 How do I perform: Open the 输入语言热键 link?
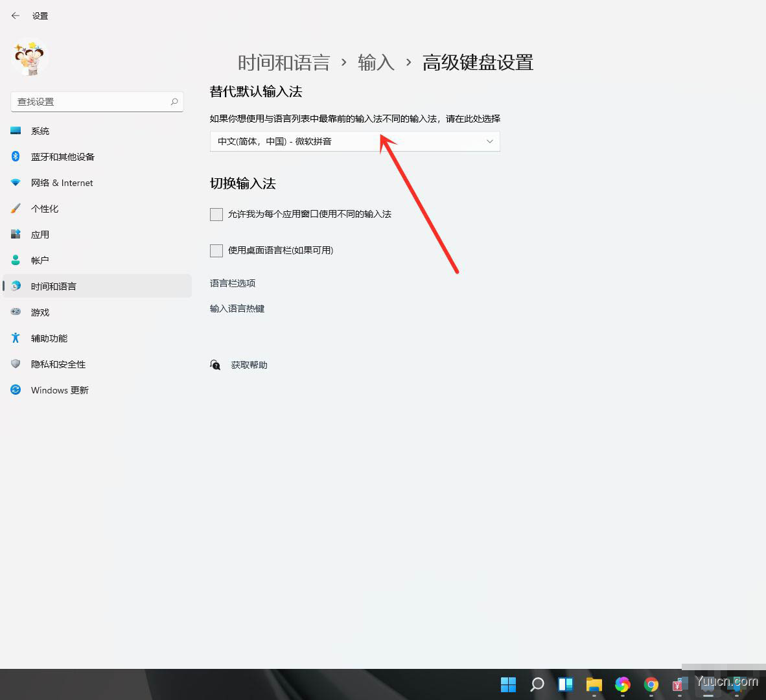[237, 309]
